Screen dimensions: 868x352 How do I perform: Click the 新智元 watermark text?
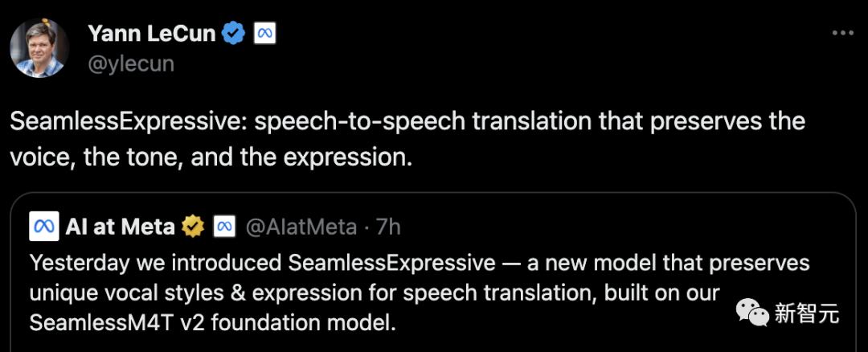tap(806, 313)
